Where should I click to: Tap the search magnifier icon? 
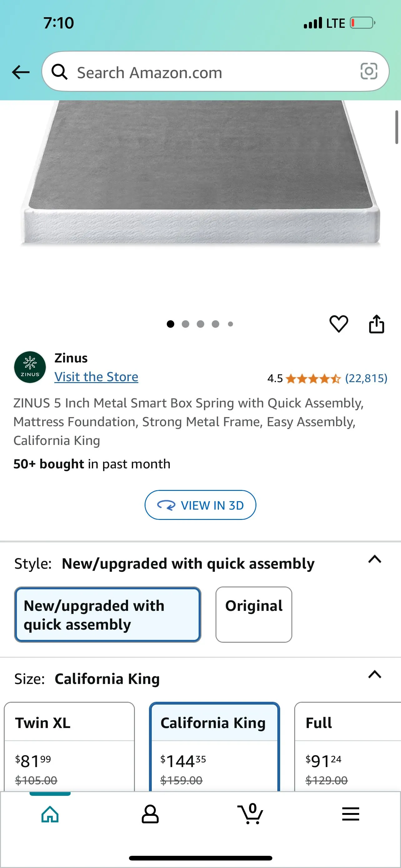pos(59,72)
